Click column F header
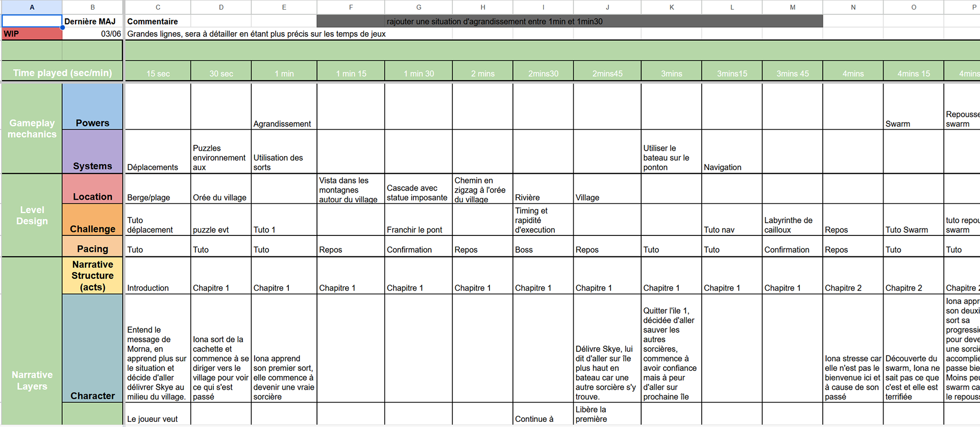980x427 pixels. click(x=351, y=7)
